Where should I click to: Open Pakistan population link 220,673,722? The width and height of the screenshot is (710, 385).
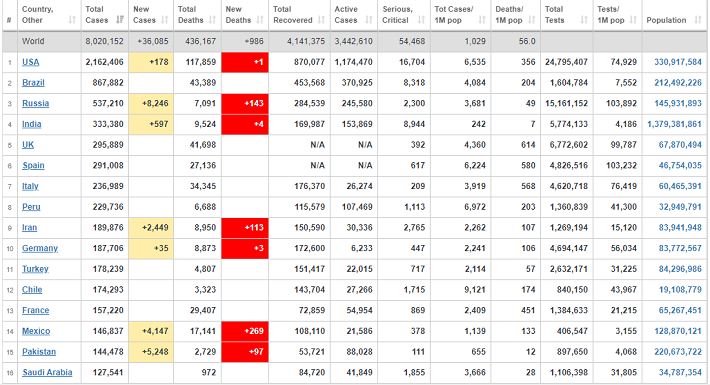678,351
